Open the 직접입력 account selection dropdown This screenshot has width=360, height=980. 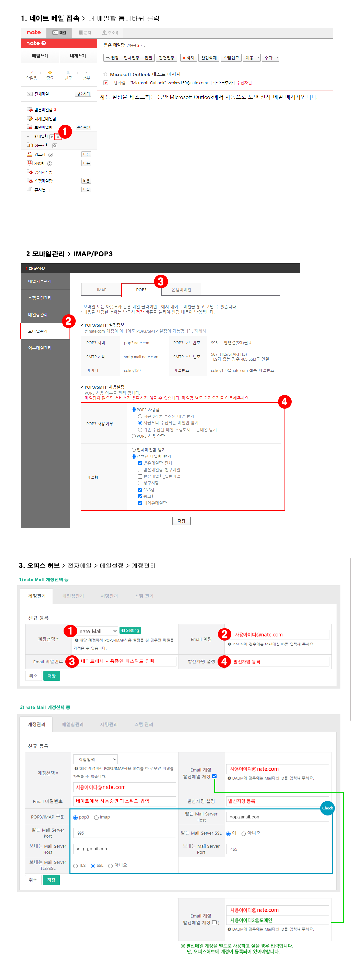(x=95, y=759)
